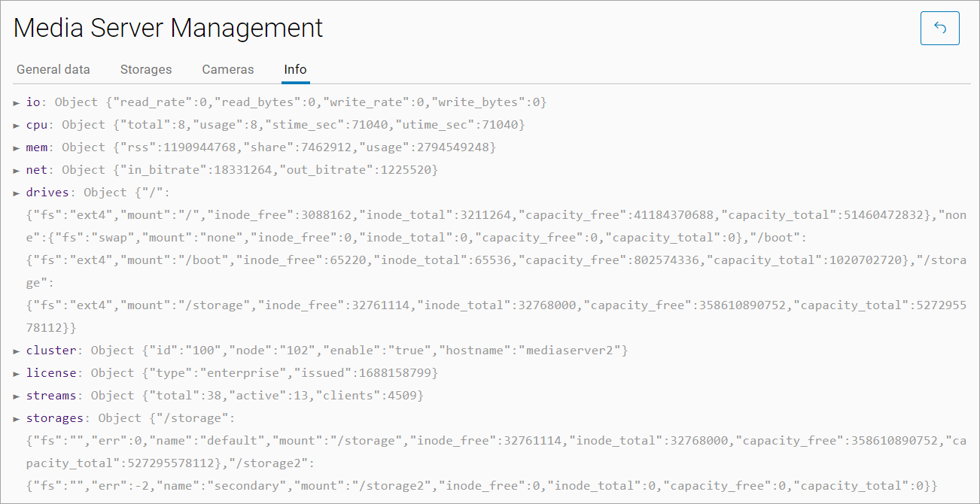Select the storages key label
Screen dimensions: 980x504
click(x=54, y=417)
